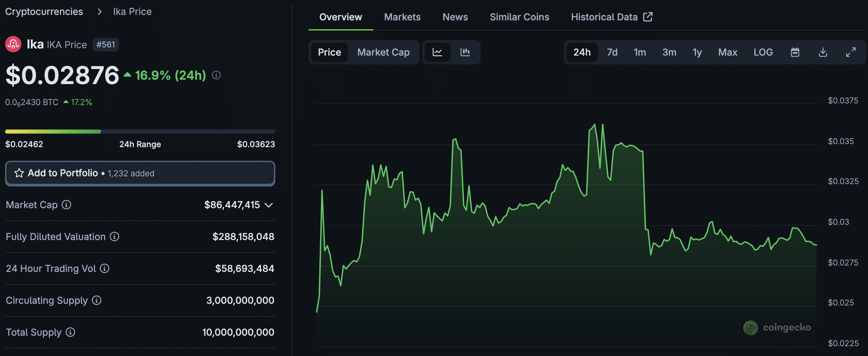Expand the chart to fullscreen
Viewport: 868px width, 356px height.
tap(851, 52)
